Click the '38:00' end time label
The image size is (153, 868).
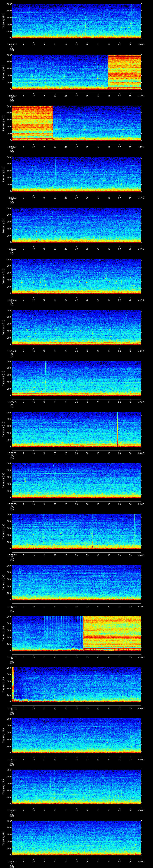[141, 453]
